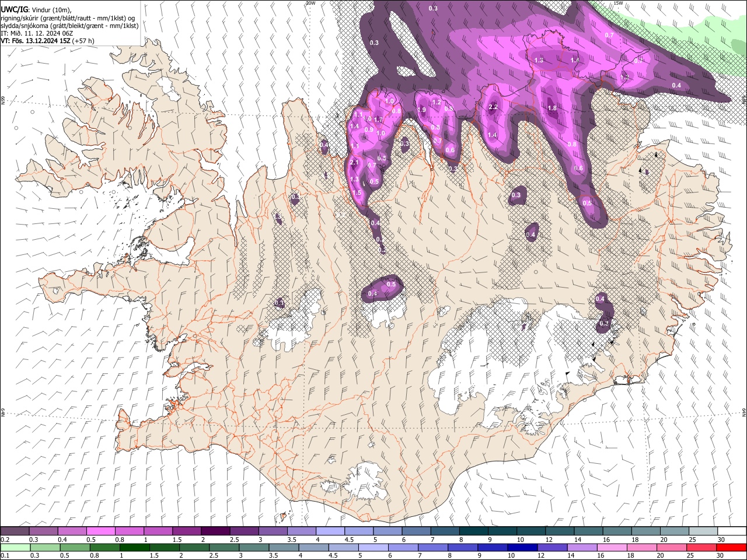This screenshot has height=560, width=747.
Task: Select the darkest green 1 rain legend swatch
Action: [x=135, y=547]
